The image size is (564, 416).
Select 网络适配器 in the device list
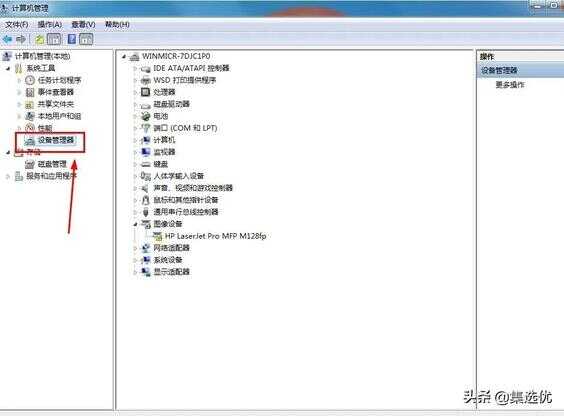[x=171, y=248]
